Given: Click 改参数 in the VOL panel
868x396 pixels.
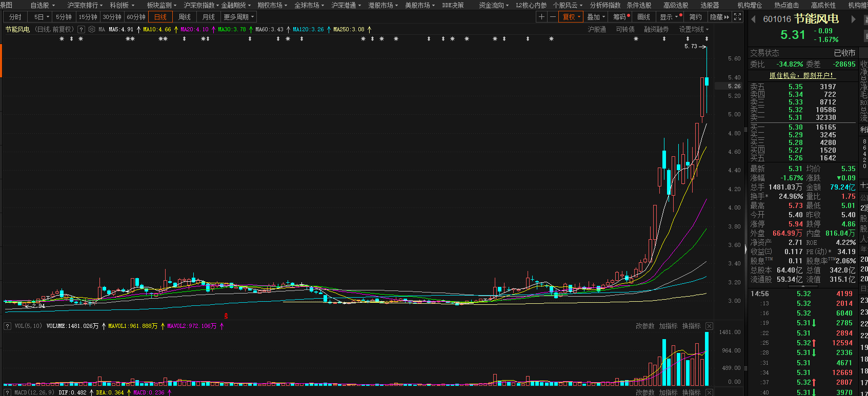Looking at the screenshot, I should [x=645, y=326].
